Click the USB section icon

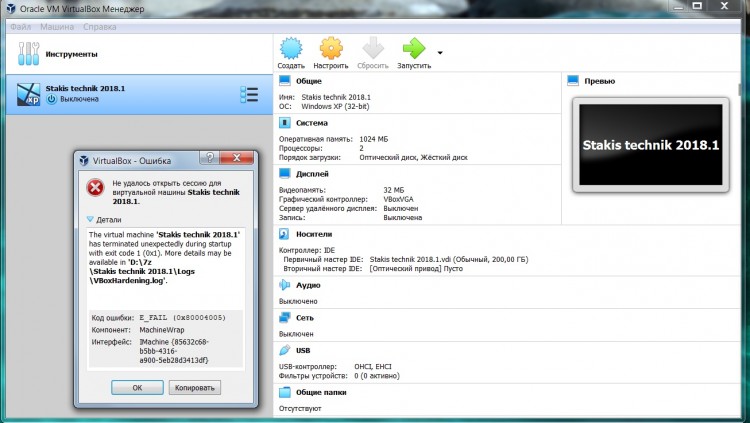tap(285, 351)
